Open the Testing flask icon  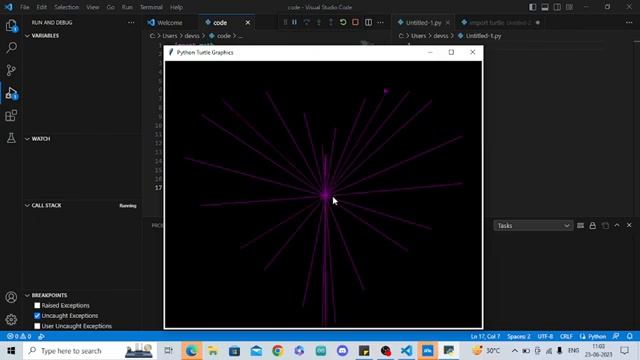click(11, 138)
